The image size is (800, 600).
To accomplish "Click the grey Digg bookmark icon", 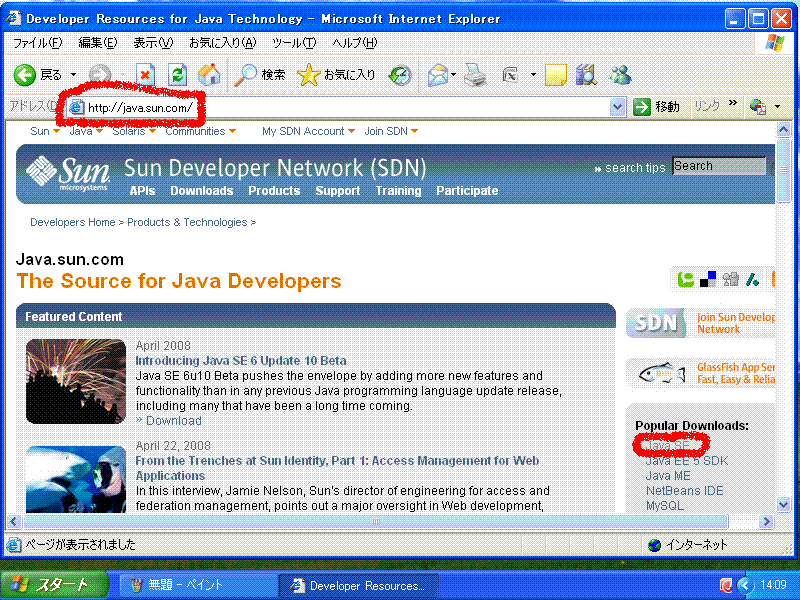I will click(x=731, y=279).
